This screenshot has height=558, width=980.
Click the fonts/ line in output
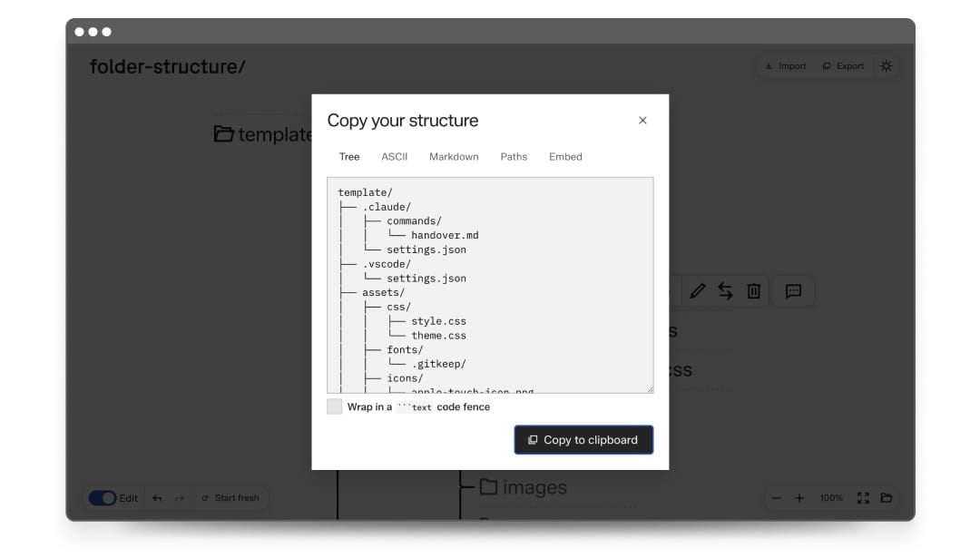pyautogui.click(x=405, y=350)
